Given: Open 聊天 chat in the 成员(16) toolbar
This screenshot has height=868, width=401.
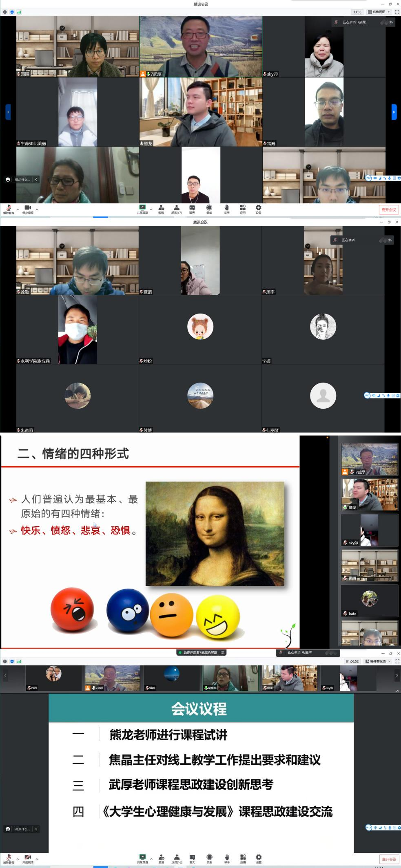Looking at the screenshot, I should click(x=192, y=858).
